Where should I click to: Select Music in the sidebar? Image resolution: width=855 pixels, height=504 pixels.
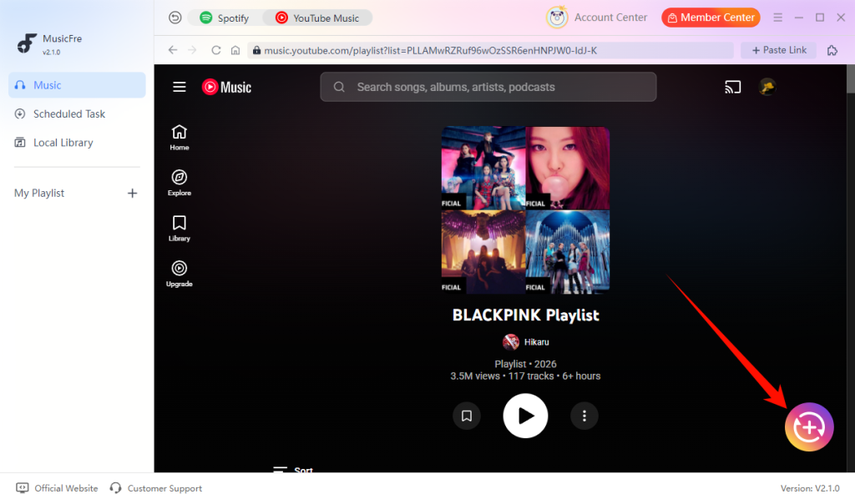click(77, 85)
